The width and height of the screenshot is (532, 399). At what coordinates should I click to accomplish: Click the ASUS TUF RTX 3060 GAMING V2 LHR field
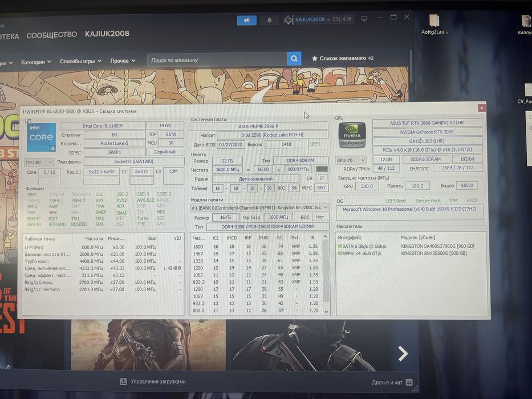point(427,123)
